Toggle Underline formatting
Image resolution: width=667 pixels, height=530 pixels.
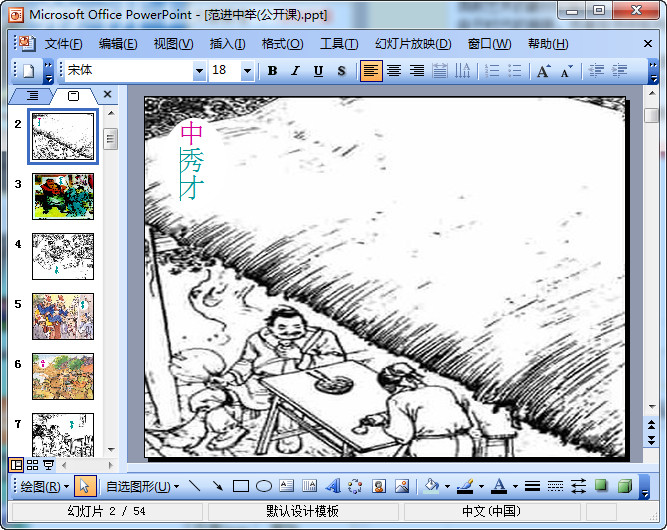point(318,71)
